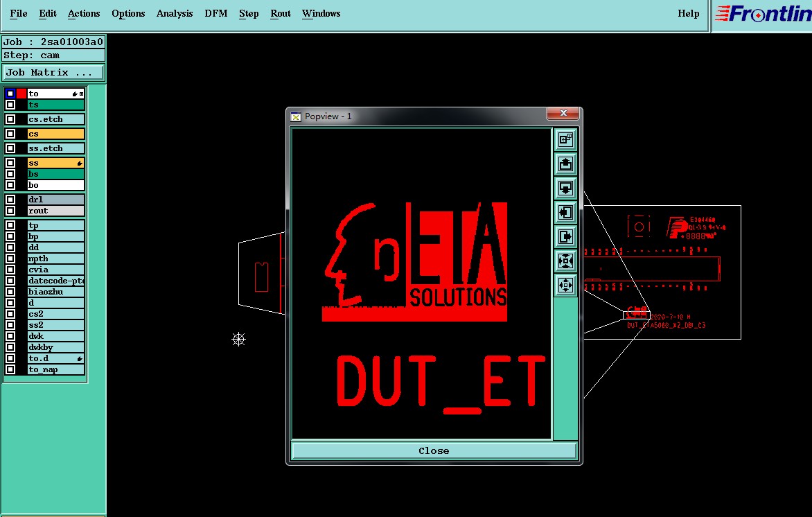The image size is (812, 517).
Task: Click the Popview zoom out (arrows outward) icon
Action: point(565,286)
